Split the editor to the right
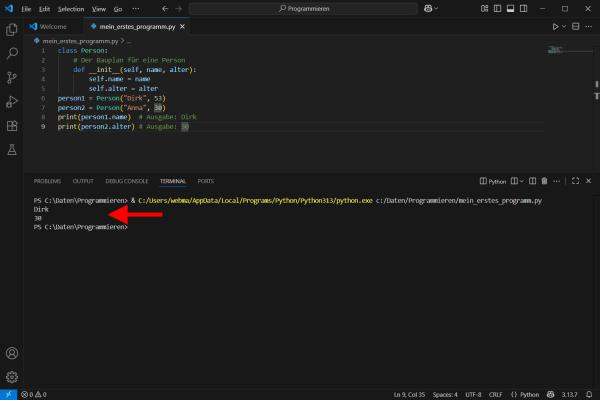 (x=576, y=26)
